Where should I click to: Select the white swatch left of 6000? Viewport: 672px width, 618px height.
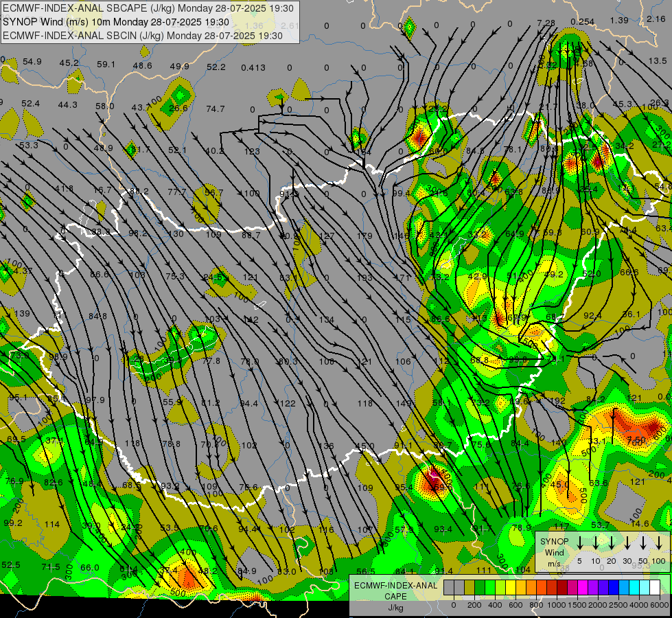(x=655, y=588)
